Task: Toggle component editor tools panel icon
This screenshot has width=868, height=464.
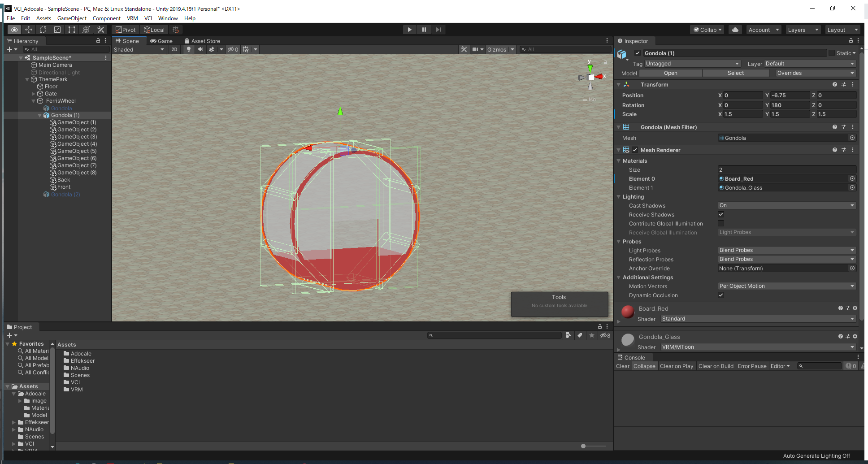Action: click(x=464, y=49)
